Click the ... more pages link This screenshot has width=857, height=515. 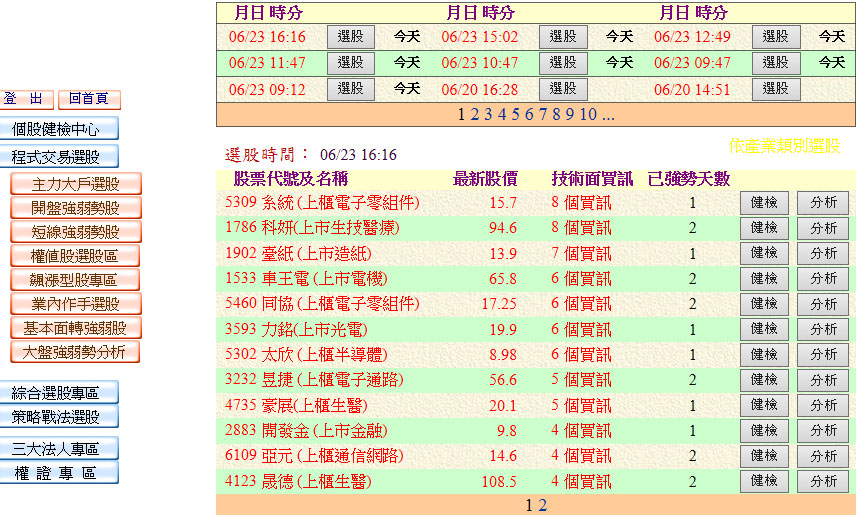[608, 114]
